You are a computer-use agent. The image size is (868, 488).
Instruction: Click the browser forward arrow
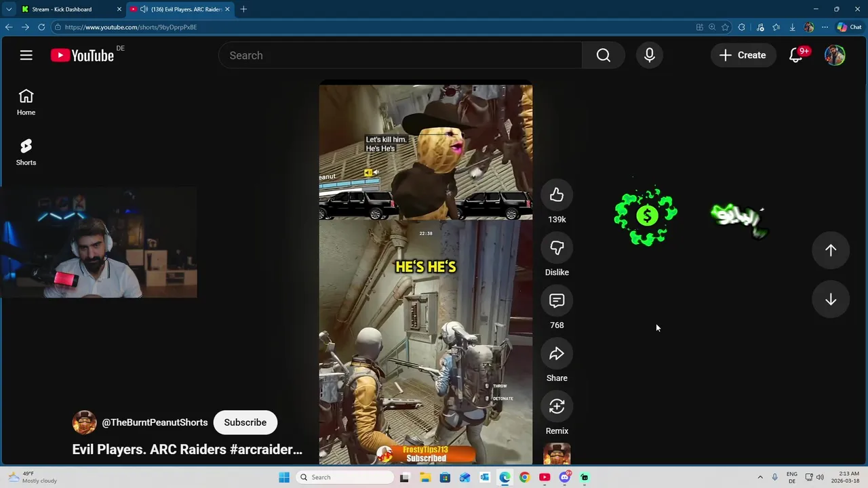click(25, 27)
